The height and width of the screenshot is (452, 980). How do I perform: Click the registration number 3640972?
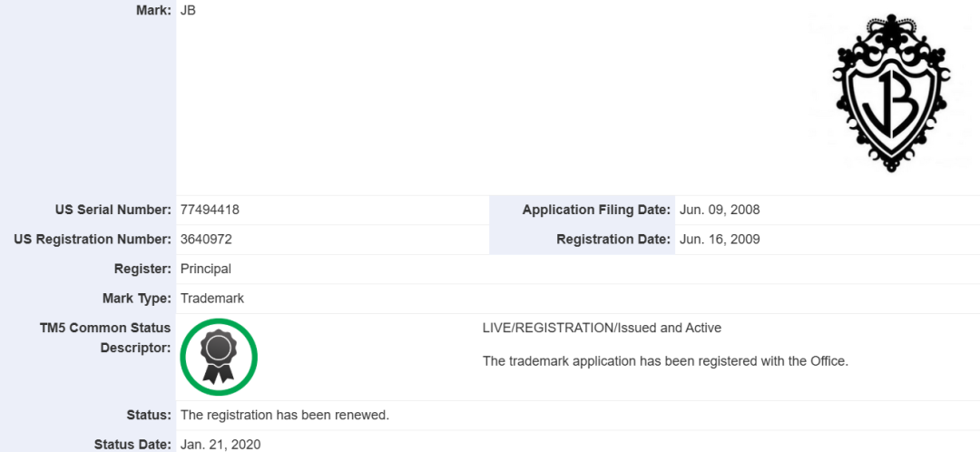[206, 240]
